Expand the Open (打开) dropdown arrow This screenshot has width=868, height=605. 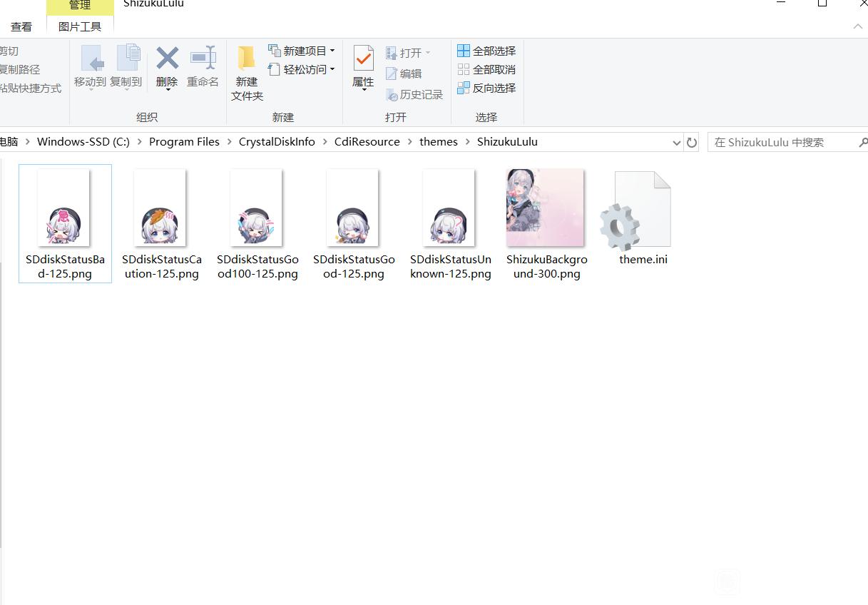point(428,53)
